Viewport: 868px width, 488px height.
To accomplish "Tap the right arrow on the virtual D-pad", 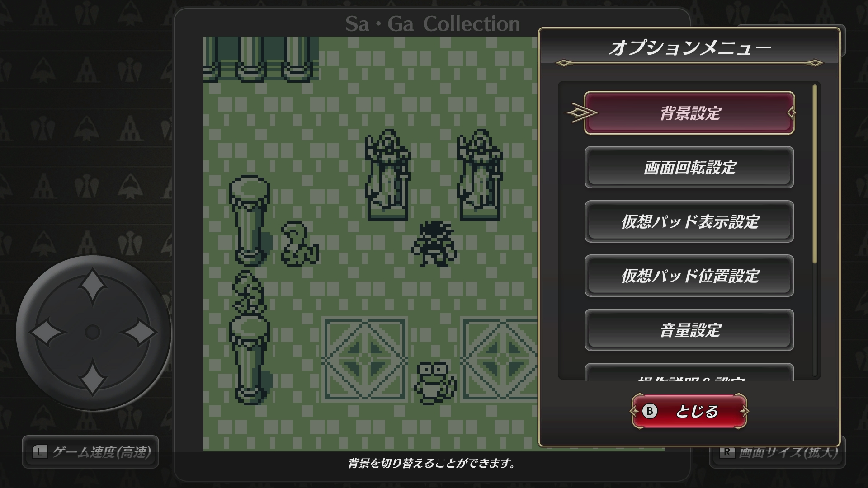I will [139, 332].
